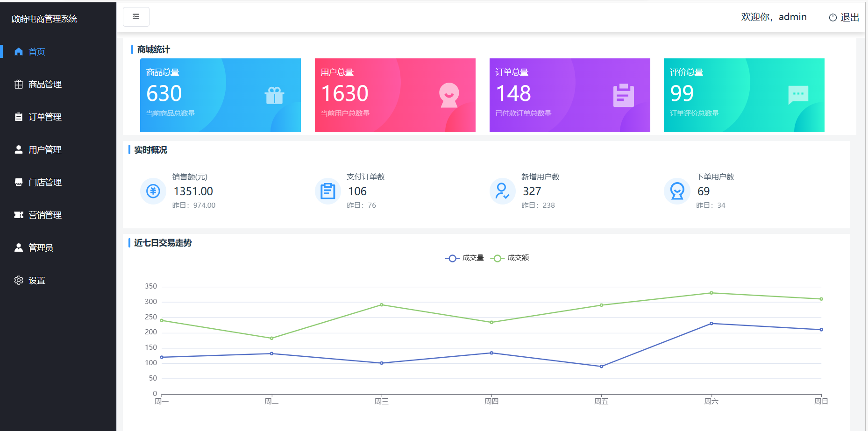Click the 成交额 data point at 周六
The width and height of the screenshot is (868, 431).
(x=711, y=293)
